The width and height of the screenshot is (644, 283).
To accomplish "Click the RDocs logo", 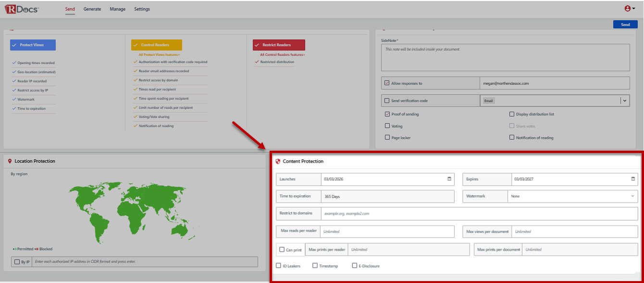I will 22,9.
